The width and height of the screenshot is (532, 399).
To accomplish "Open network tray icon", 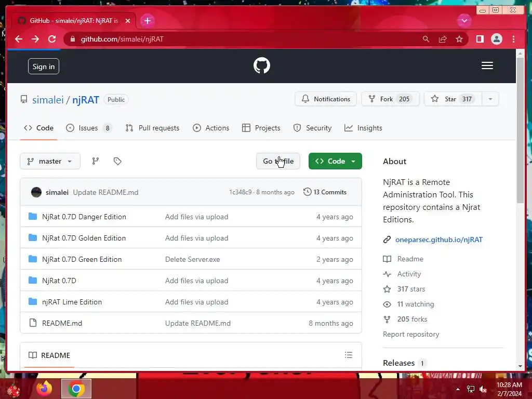I will (471, 389).
